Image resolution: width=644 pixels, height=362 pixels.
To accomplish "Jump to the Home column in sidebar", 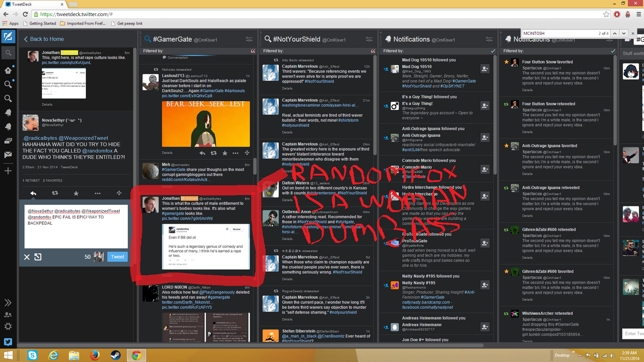I will tap(8, 70).
